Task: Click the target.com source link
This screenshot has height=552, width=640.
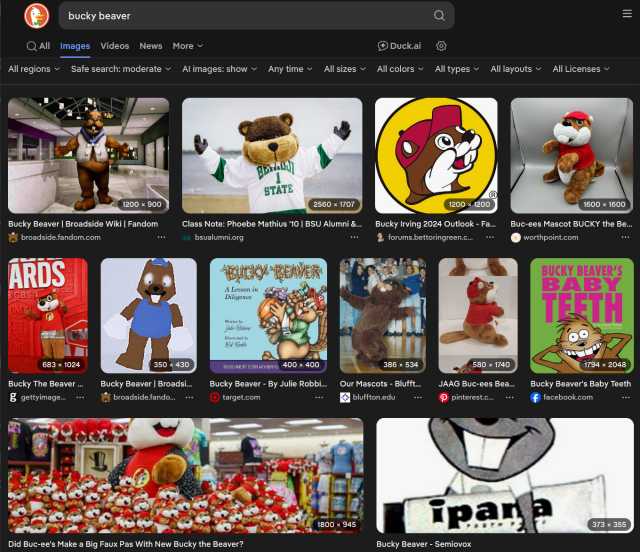Action: point(241,397)
